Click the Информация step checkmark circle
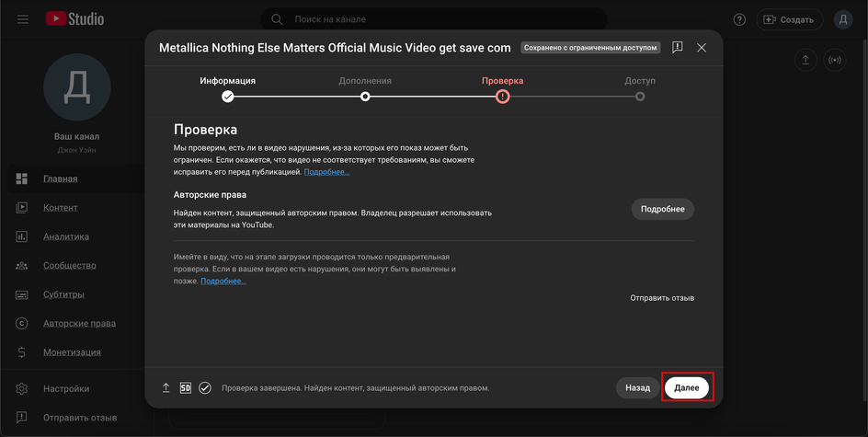Viewport: 868px width, 437px height. (x=227, y=97)
